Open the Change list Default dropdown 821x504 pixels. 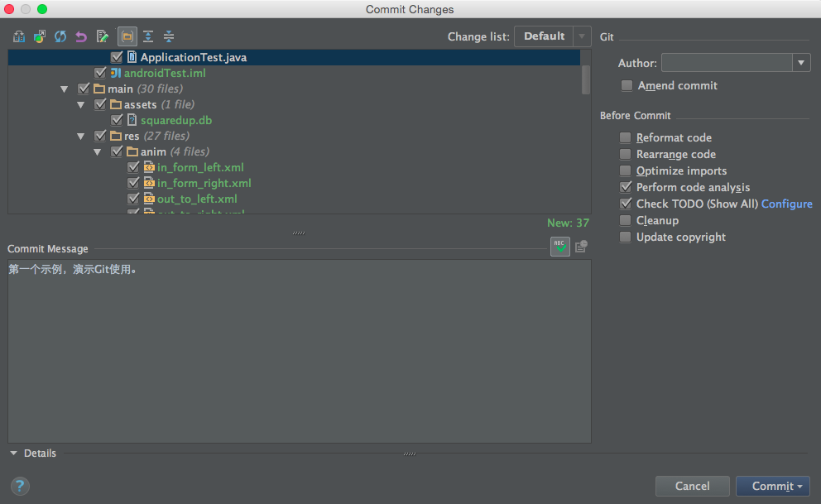coord(552,36)
